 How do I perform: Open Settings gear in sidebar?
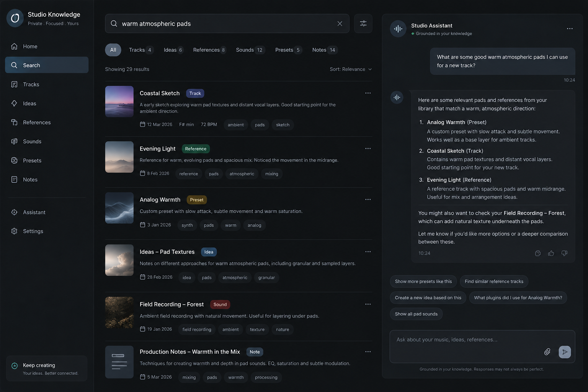(14, 231)
